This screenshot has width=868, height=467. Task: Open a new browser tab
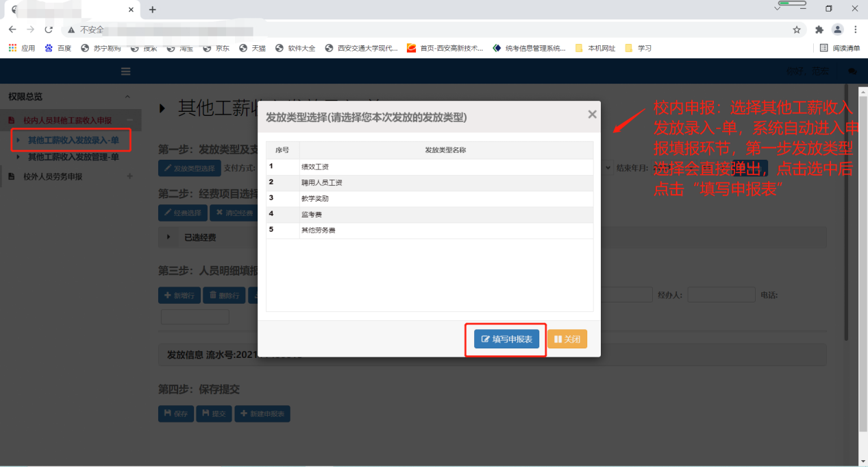[x=152, y=10]
